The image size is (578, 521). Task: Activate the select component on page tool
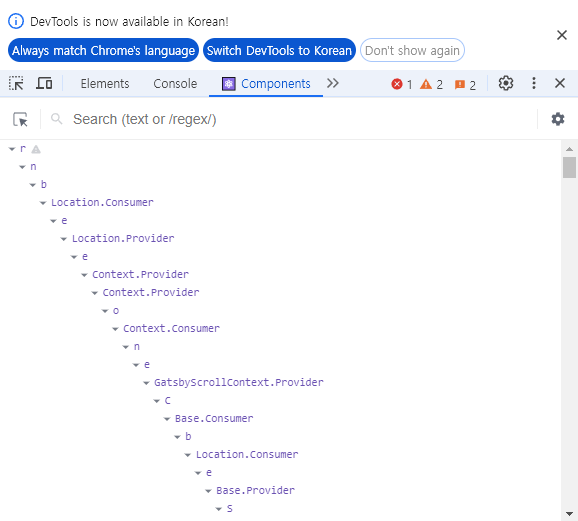20,119
